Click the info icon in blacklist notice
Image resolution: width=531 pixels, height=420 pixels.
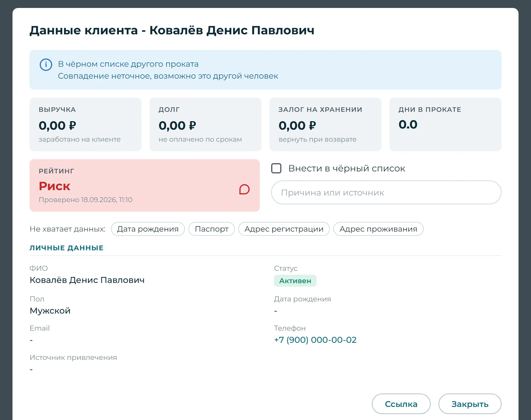[x=46, y=65]
